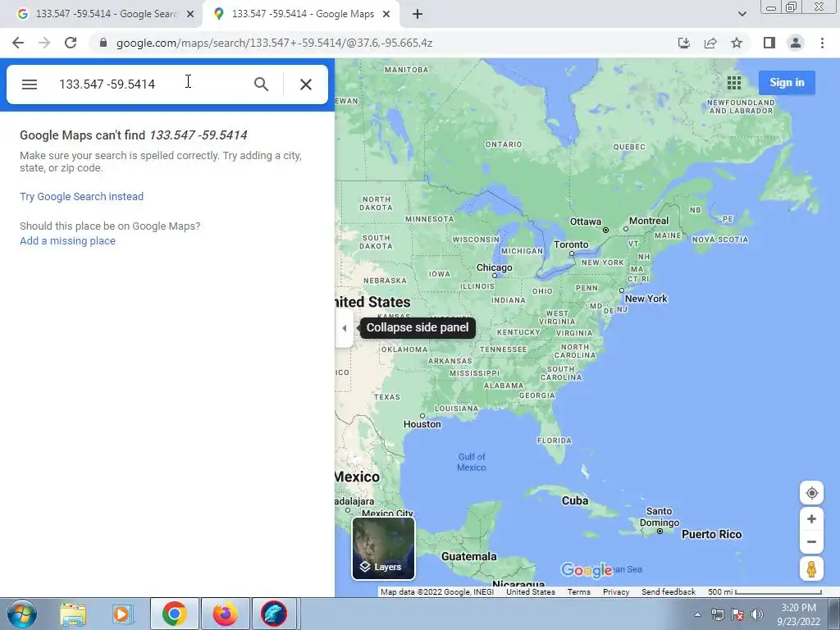
Task: Clear the search with the X icon
Action: click(306, 84)
